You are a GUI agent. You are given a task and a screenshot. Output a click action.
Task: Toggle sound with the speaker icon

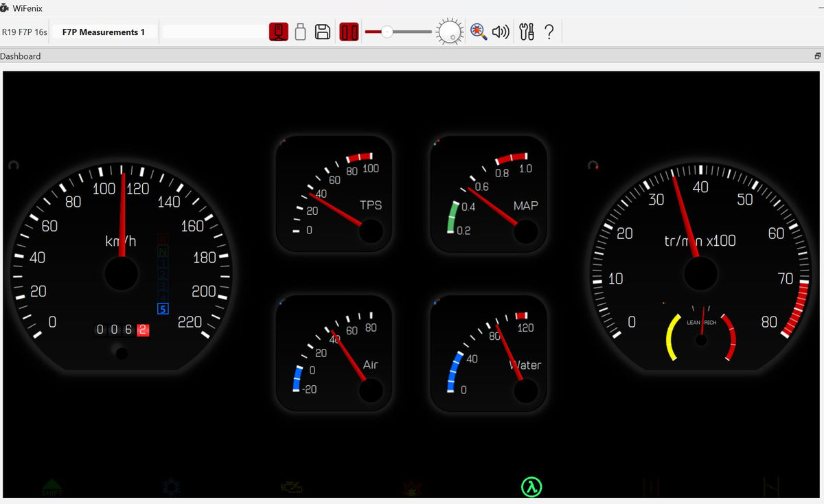pyautogui.click(x=501, y=32)
